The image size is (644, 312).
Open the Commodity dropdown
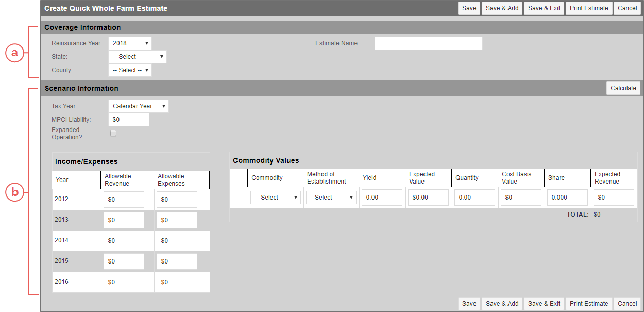[275, 197]
